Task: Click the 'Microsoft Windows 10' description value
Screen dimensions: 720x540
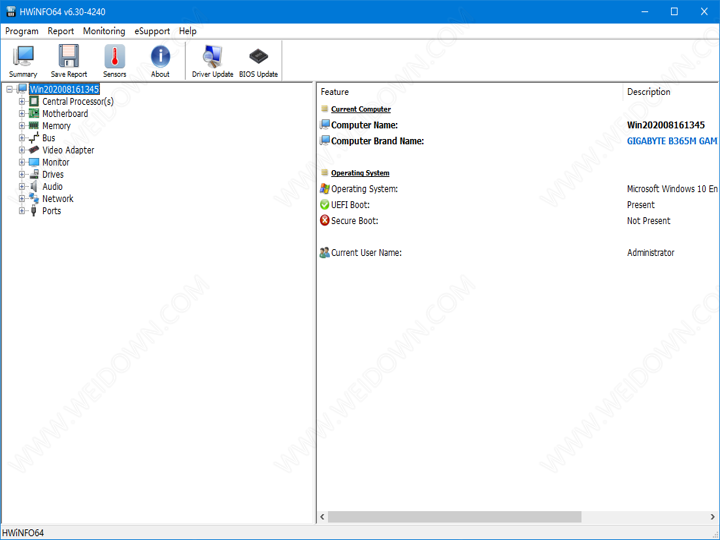Action: tap(672, 189)
